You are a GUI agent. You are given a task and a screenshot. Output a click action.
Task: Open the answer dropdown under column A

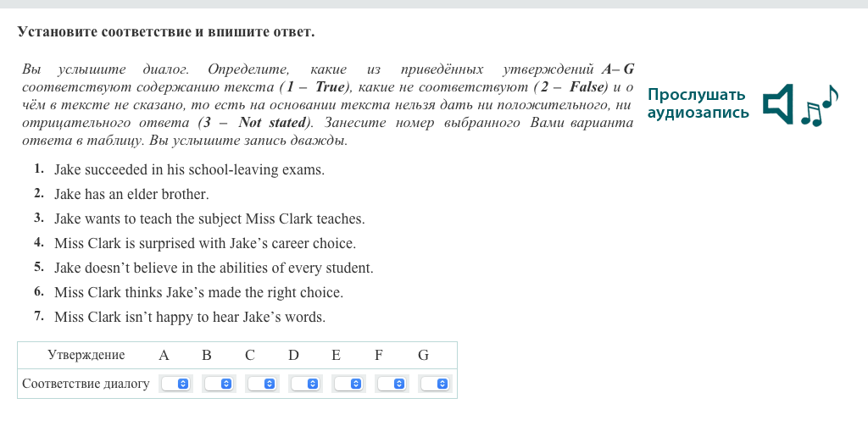click(175, 384)
